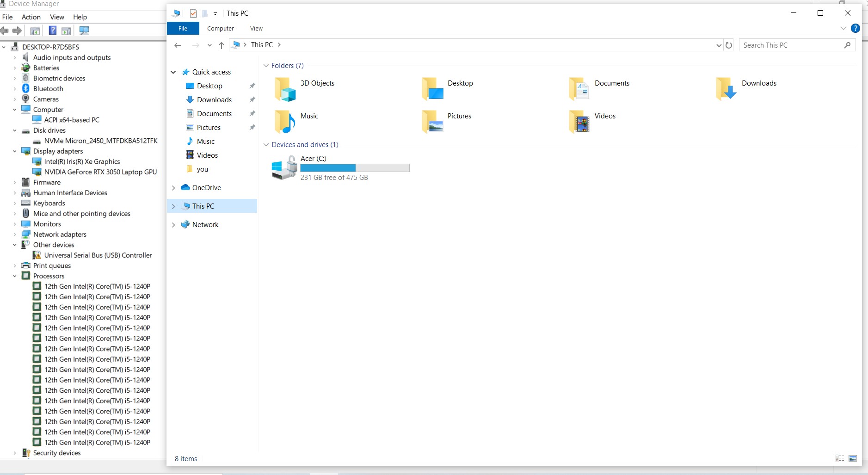This screenshot has width=868, height=475.
Task: Click the Refresh button beside address bar
Action: [x=729, y=45]
